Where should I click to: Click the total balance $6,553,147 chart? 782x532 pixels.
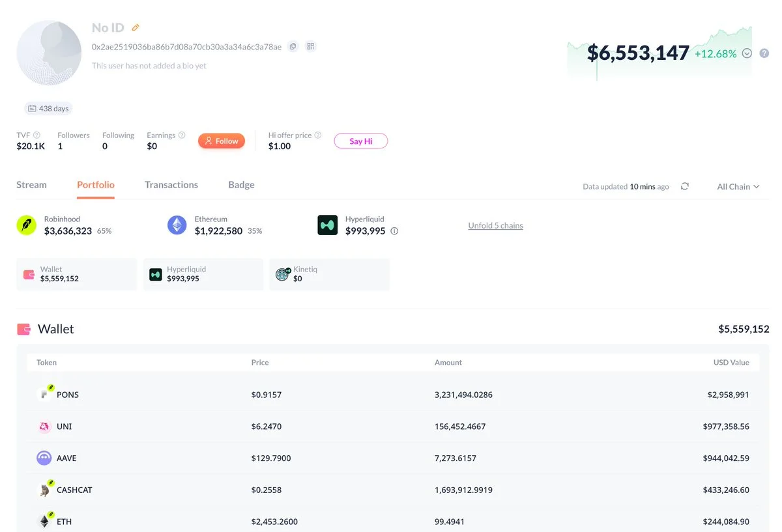[x=659, y=53]
